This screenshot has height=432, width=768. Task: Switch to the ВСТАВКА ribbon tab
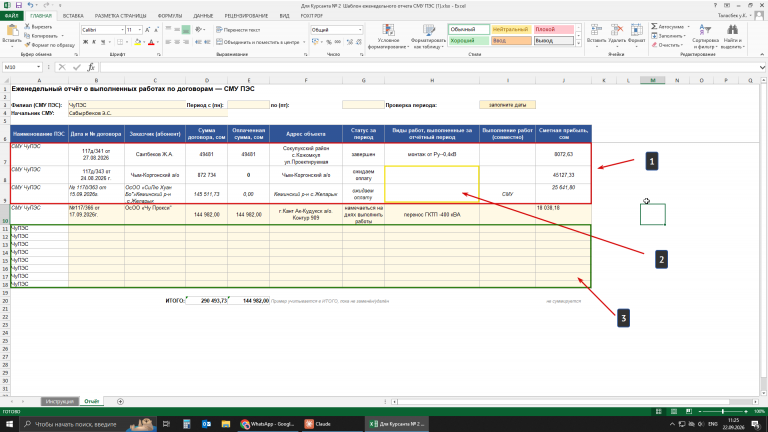click(73, 16)
